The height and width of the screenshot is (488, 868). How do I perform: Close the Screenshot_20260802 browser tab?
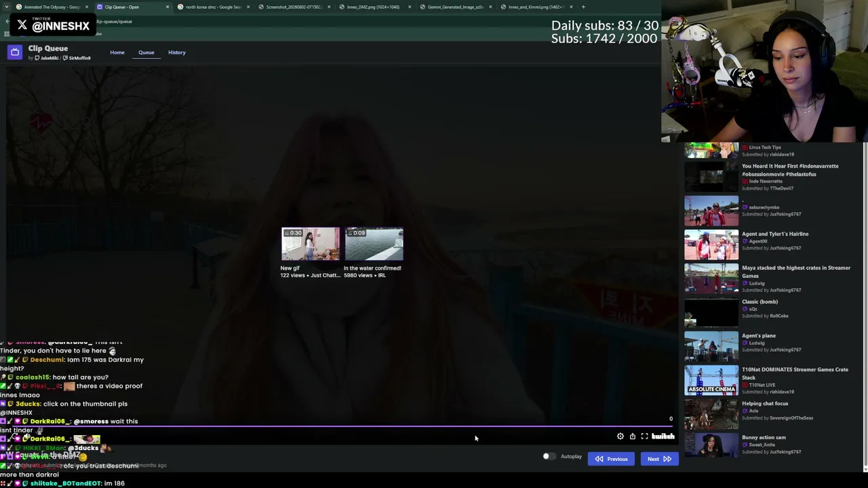coord(329,7)
